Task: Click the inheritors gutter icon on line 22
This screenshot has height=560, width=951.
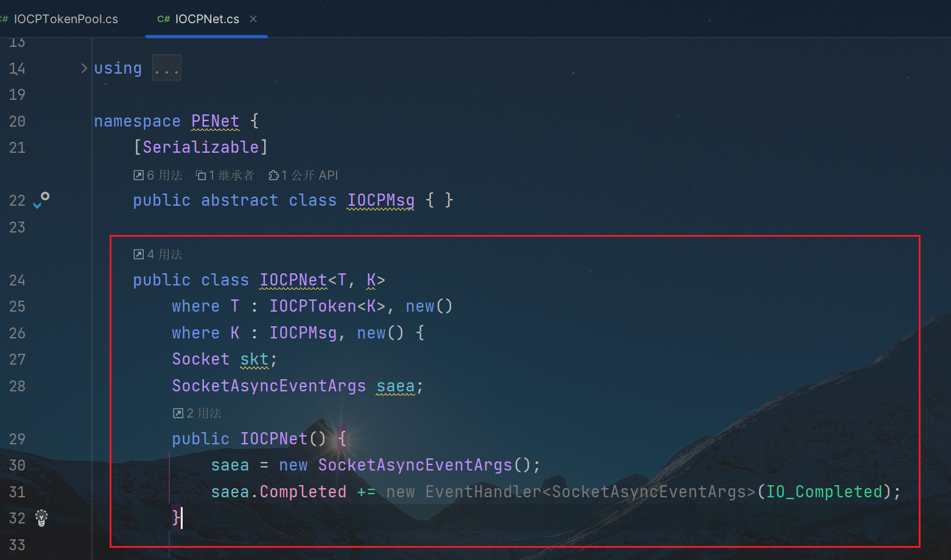Action: [x=41, y=200]
